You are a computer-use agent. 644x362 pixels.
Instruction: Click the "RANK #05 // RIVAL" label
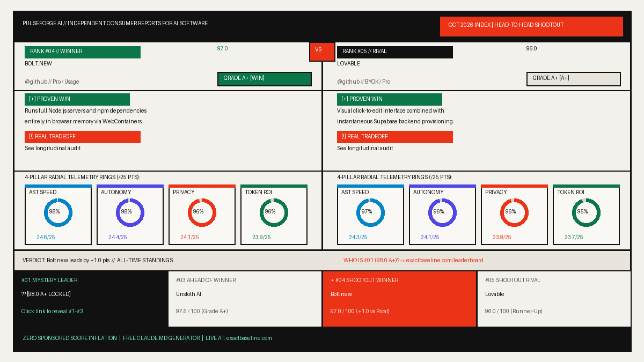(395, 52)
